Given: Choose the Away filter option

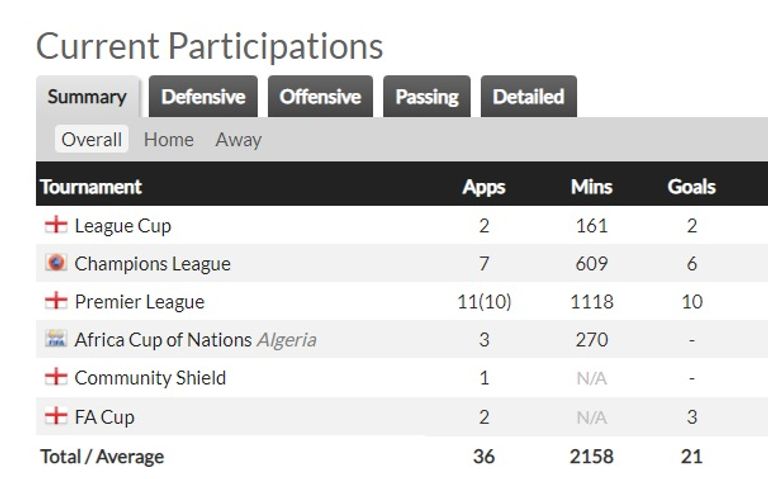Looking at the screenshot, I should (x=238, y=140).
